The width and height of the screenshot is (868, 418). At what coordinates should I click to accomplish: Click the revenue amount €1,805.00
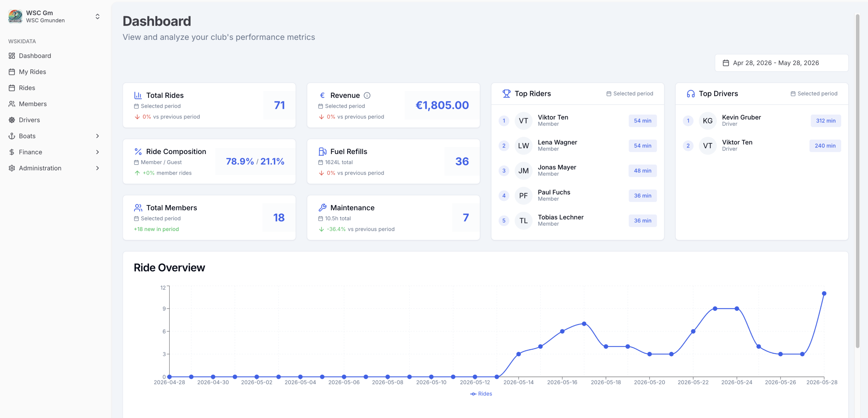[442, 105]
